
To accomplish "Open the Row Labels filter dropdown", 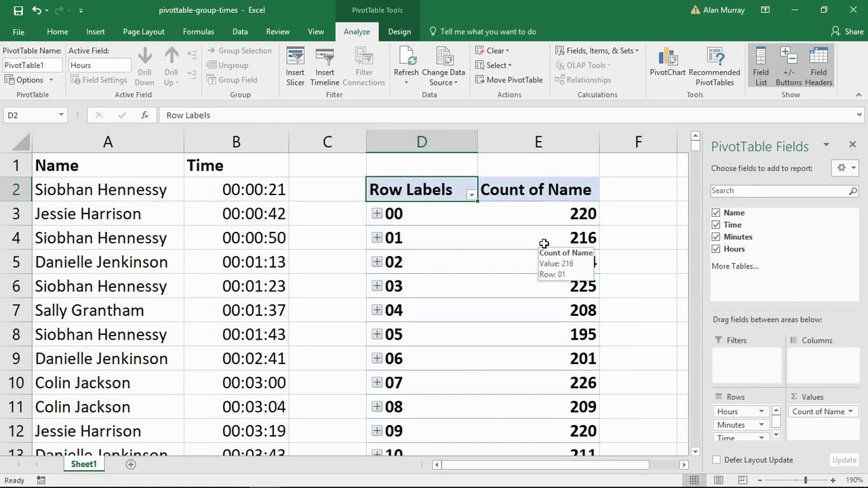I will click(471, 195).
